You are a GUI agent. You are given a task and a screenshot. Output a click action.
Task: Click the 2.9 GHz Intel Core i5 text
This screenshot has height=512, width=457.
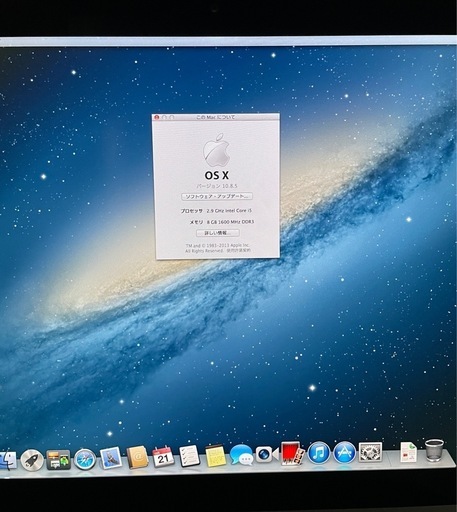coord(229,211)
